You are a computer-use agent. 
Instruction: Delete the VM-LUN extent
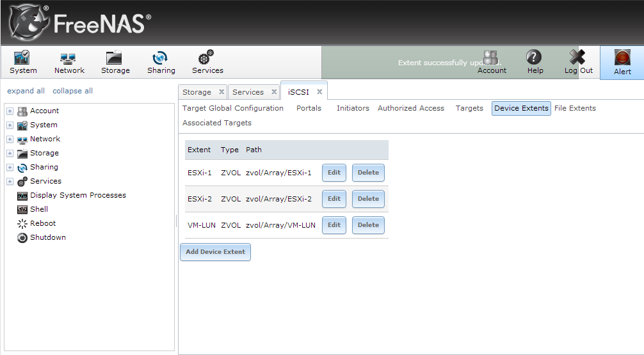click(368, 225)
